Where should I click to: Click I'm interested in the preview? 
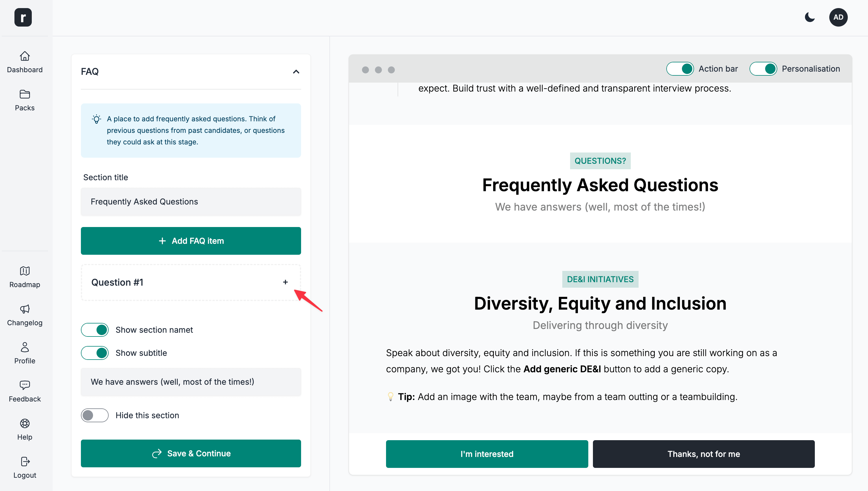tap(487, 454)
